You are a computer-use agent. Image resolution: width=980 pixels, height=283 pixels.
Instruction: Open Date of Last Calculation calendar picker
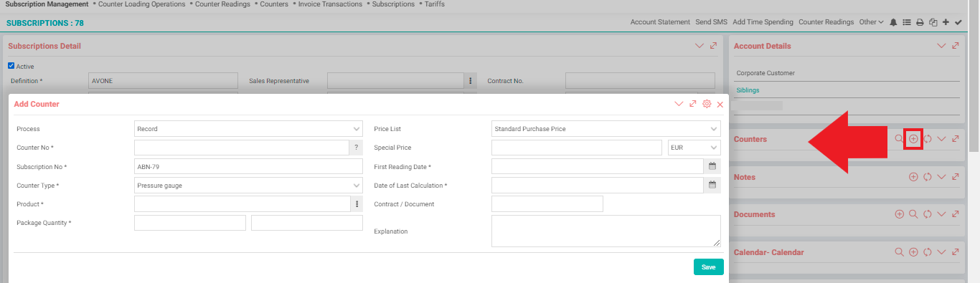[712, 185]
